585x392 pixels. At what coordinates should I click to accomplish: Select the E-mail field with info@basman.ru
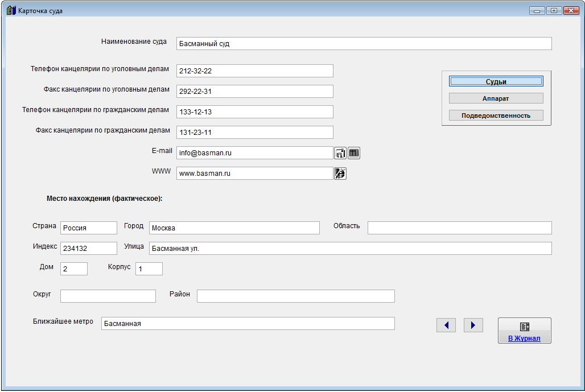point(254,153)
